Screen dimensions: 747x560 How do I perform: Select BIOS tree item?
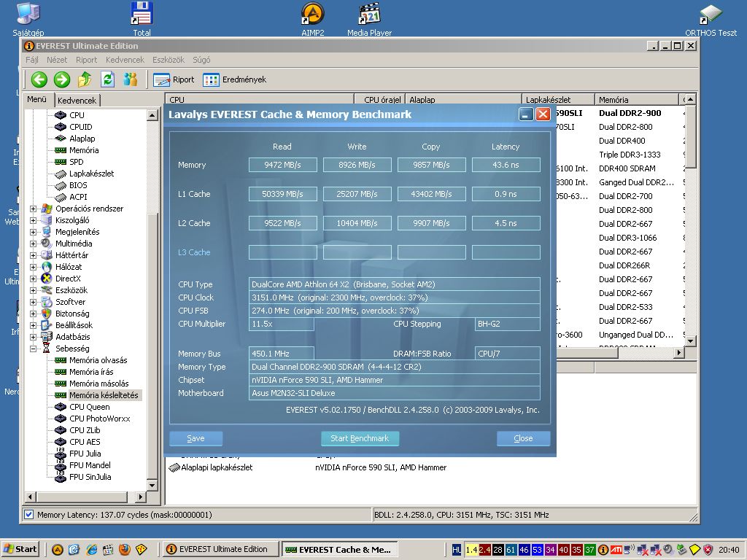click(x=78, y=185)
